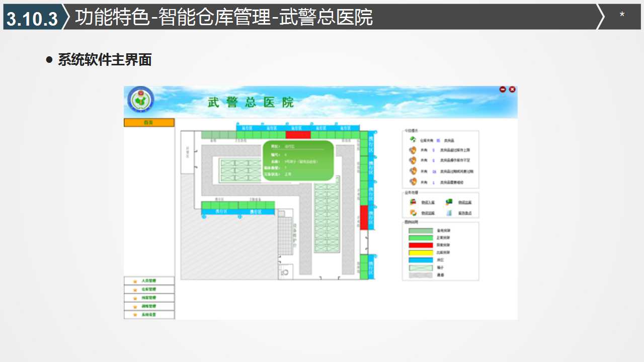Click the 物资出库 link
Screen dimensions: 644x362
(x=464, y=203)
